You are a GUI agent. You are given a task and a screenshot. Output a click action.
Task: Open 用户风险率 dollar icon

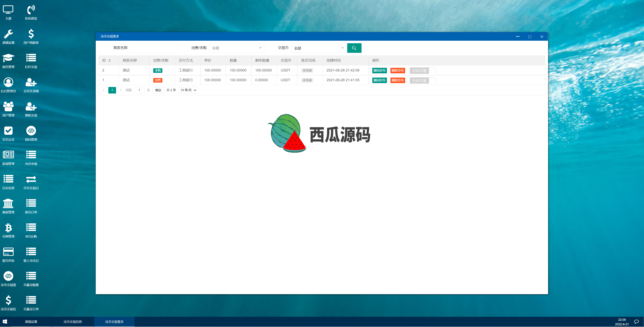31,37
